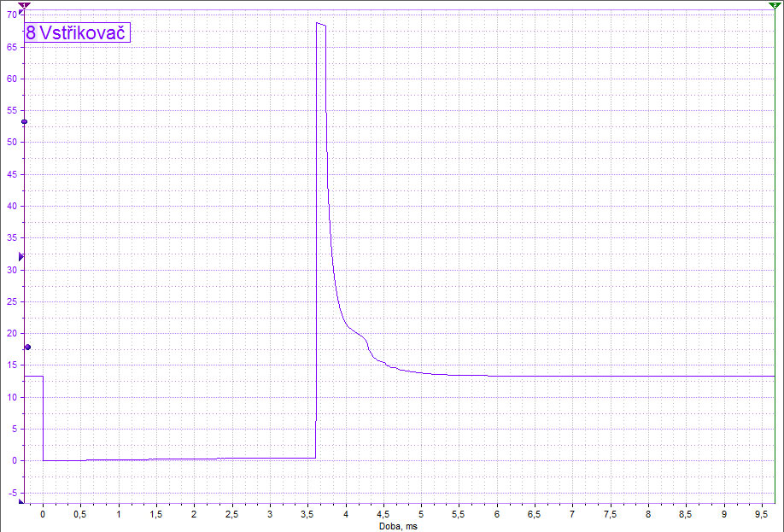
Task: Click the falling edge at 0 ms
Action: tap(43, 418)
